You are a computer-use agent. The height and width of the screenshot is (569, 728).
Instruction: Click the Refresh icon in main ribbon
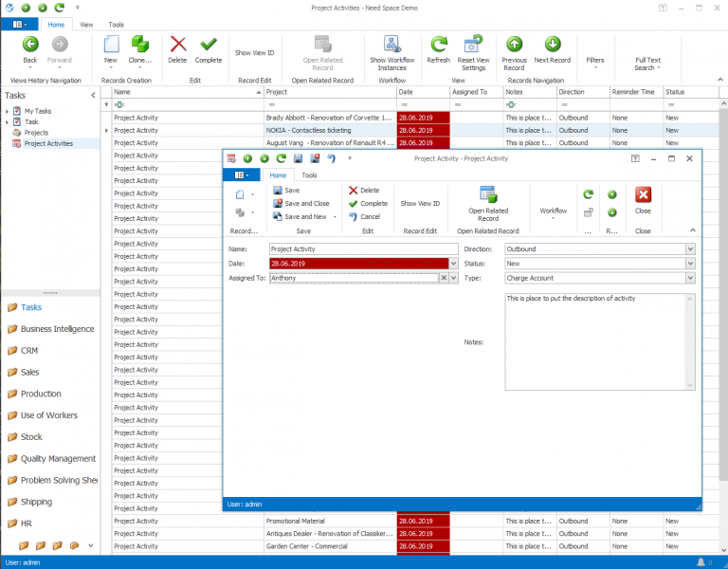[438, 45]
